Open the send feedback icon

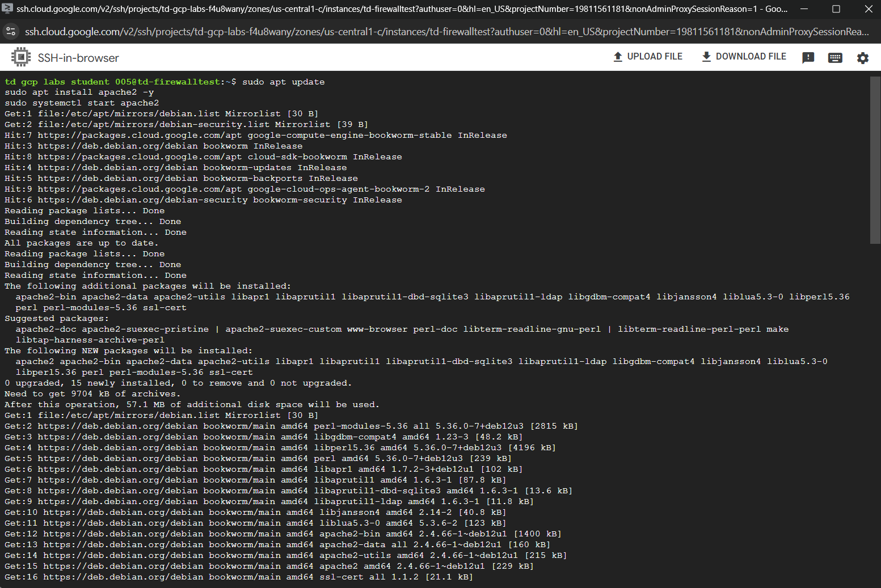[x=808, y=57]
